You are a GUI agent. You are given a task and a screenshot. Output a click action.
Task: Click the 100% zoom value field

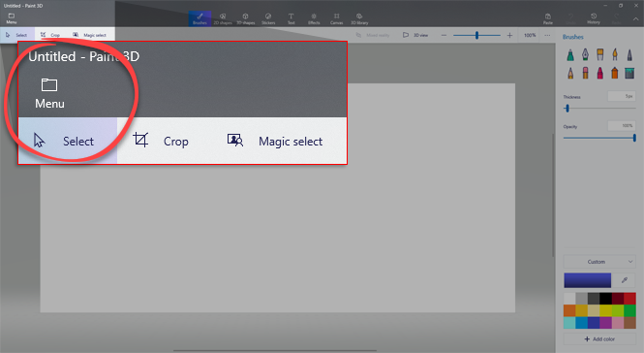tap(530, 35)
